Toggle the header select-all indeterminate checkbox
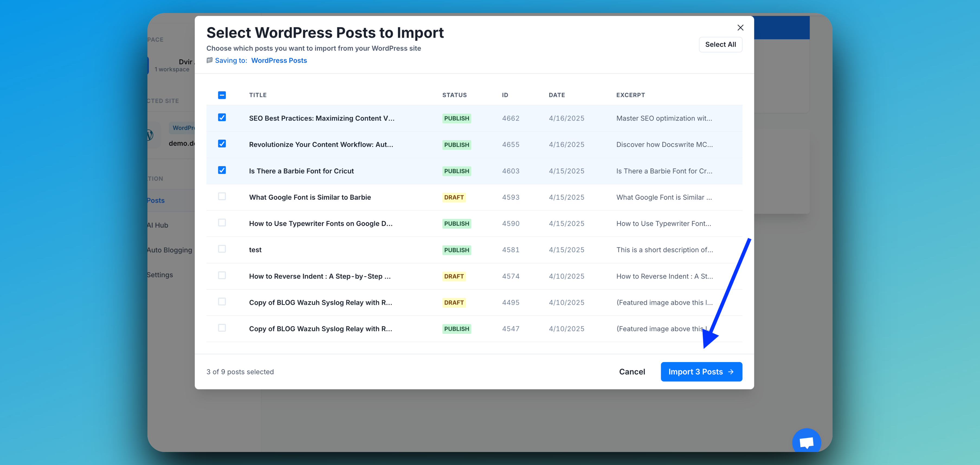980x465 pixels. [222, 95]
